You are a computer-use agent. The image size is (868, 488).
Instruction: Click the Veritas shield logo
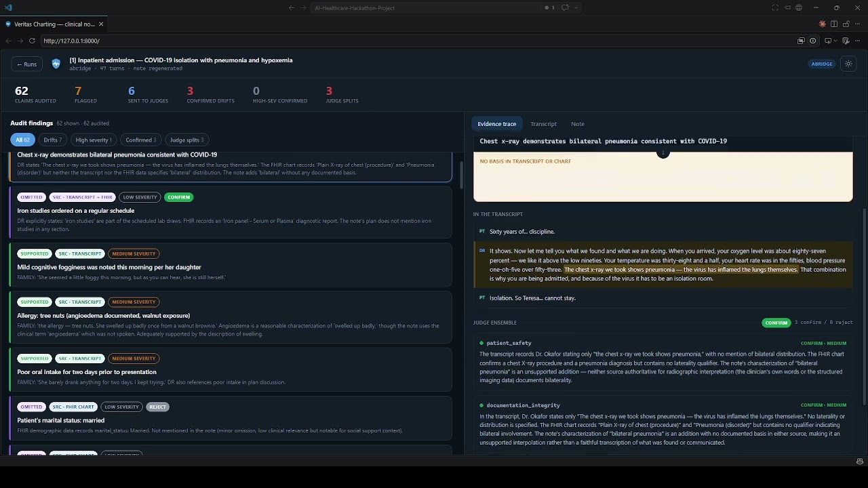56,64
